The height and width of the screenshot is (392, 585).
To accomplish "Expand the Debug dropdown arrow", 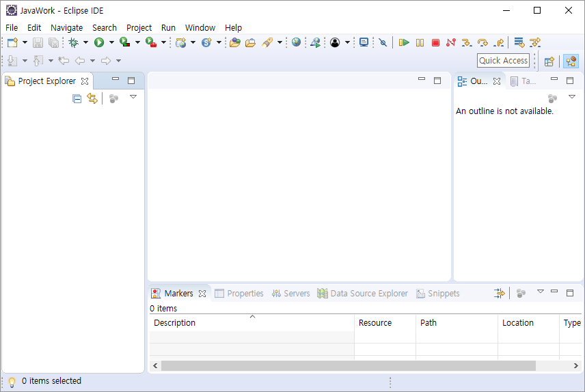I will pyautogui.click(x=85, y=42).
